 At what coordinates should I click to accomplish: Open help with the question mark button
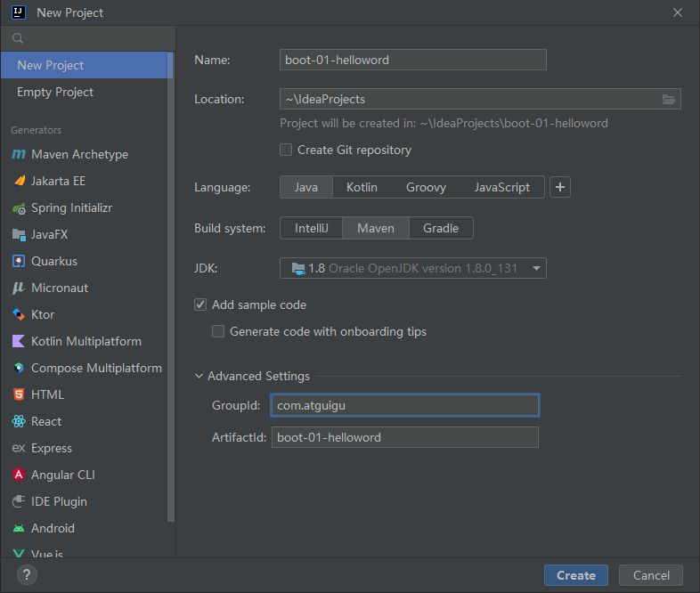pyautogui.click(x=26, y=575)
